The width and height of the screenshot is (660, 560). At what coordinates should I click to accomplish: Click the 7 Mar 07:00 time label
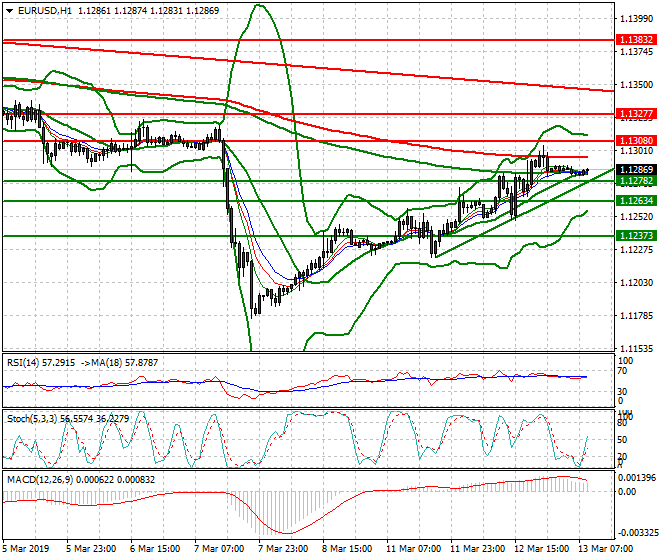(219, 549)
